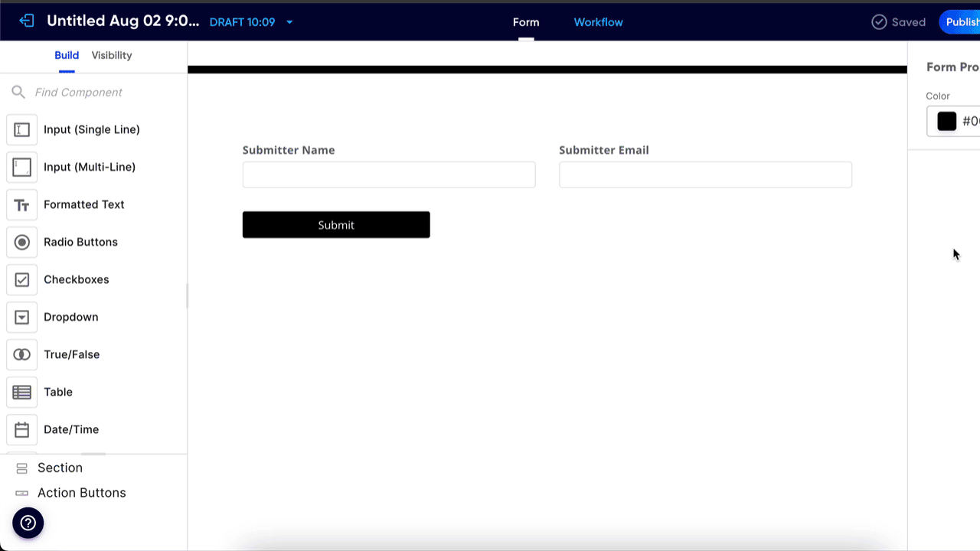Click the Action Buttons label text
The width and height of the screenshot is (980, 551).
(82, 494)
